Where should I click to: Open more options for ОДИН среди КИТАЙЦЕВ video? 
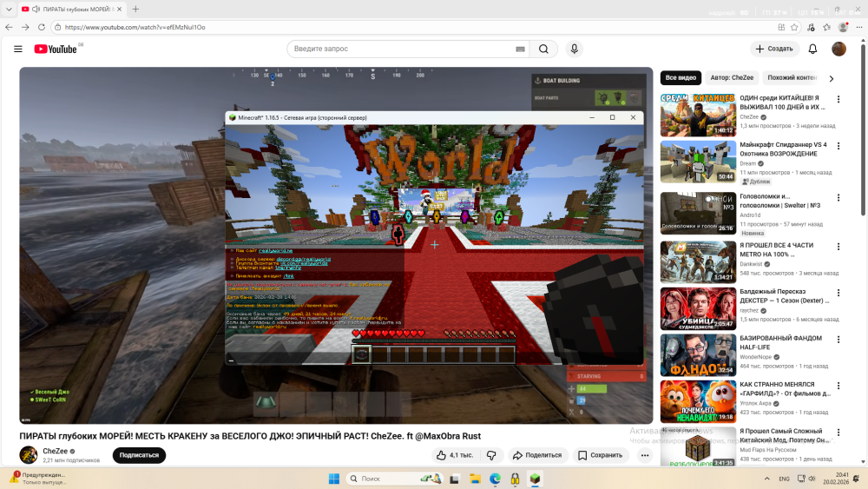[x=838, y=99]
